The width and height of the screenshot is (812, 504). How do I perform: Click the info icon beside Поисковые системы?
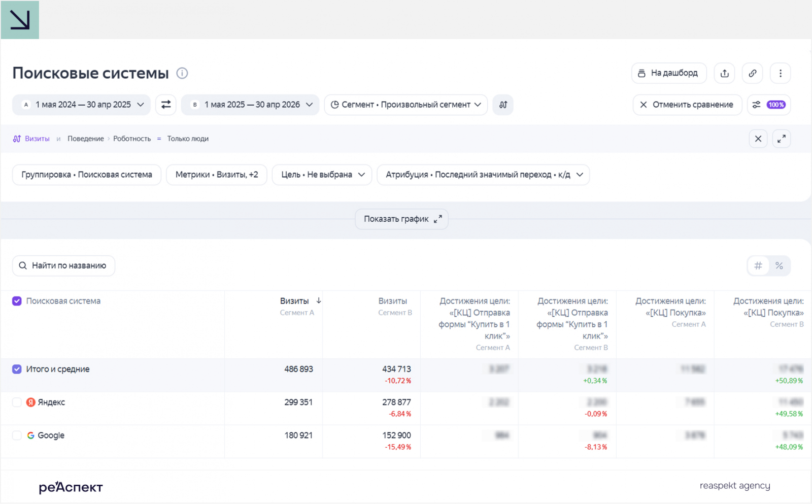(x=182, y=73)
